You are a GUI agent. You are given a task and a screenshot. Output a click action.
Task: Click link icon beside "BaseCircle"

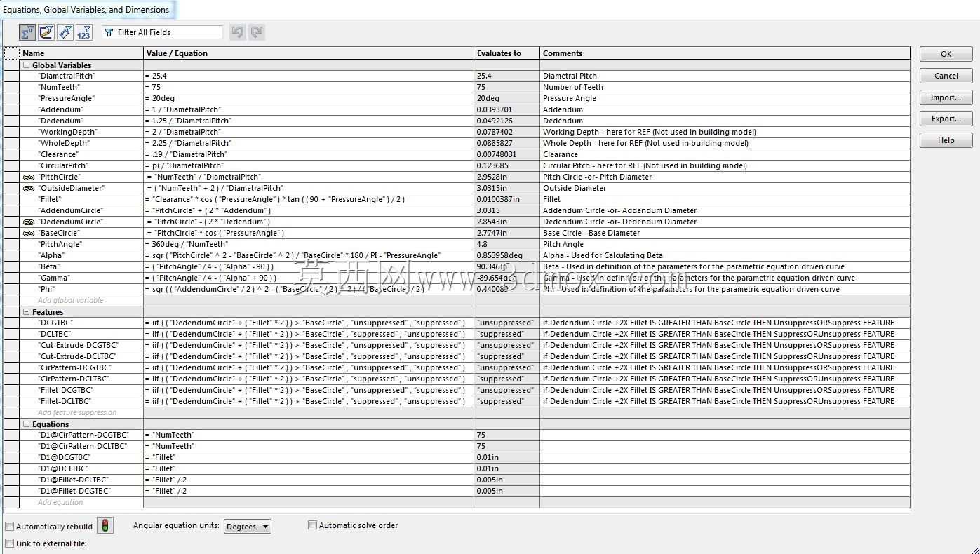tap(29, 234)
